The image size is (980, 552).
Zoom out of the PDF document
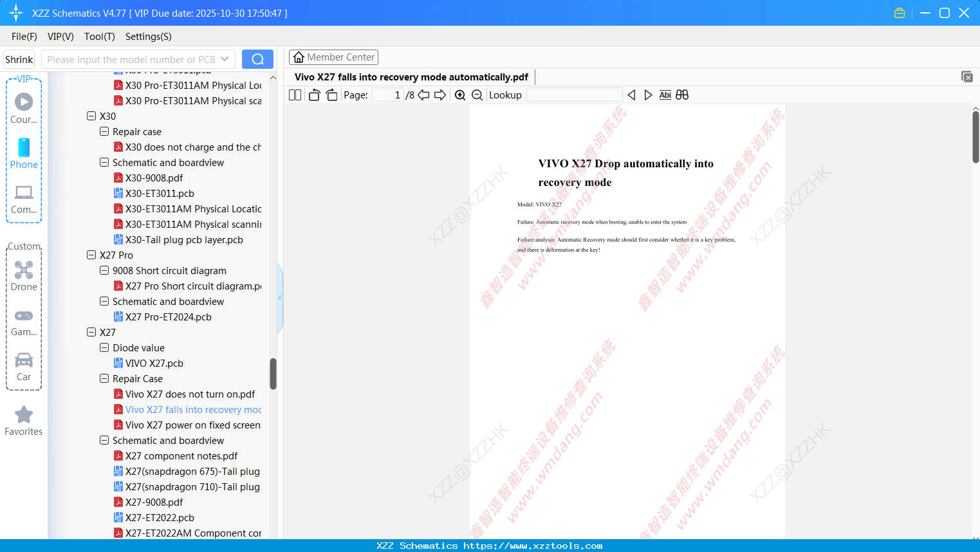coord(477,95)
